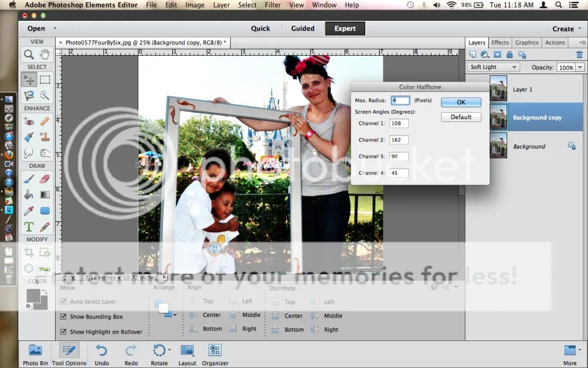Screen dimensions: 588x368
Task: Toggle the Tool Options panel
Action: click(x=69, y=354)
